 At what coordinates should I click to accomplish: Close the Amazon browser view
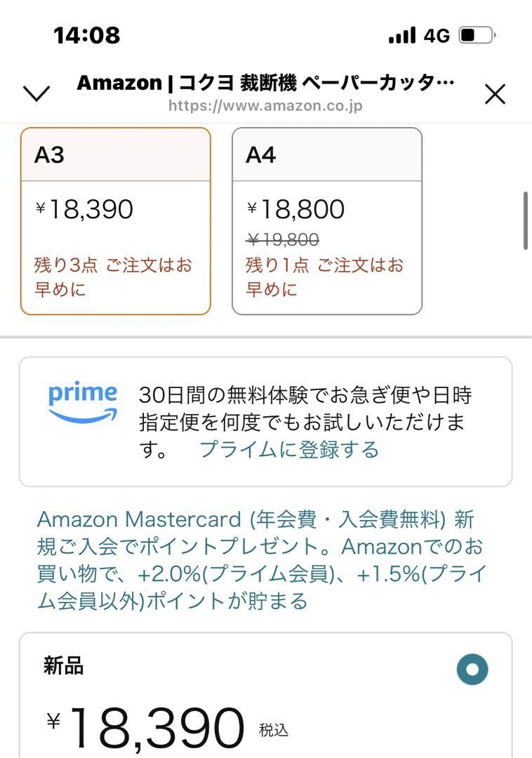pos(495,94)
